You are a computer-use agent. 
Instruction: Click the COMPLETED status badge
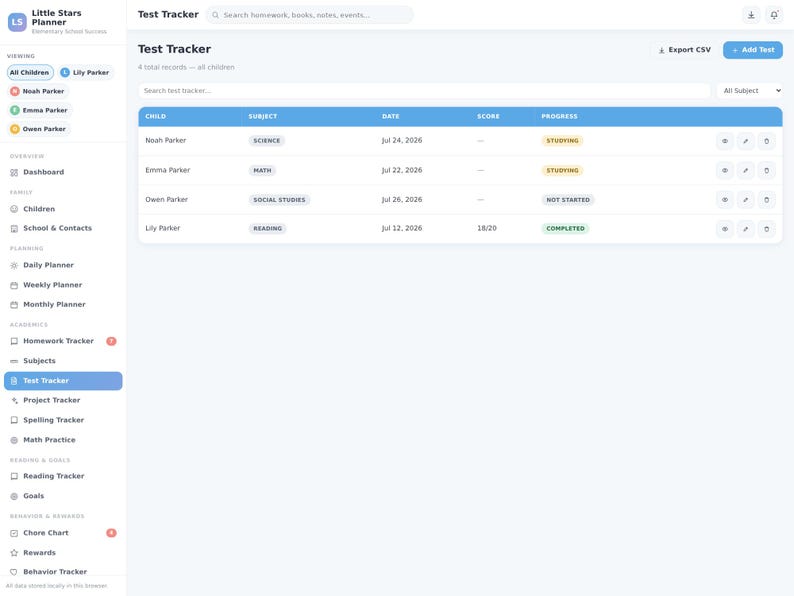[566, 229]
